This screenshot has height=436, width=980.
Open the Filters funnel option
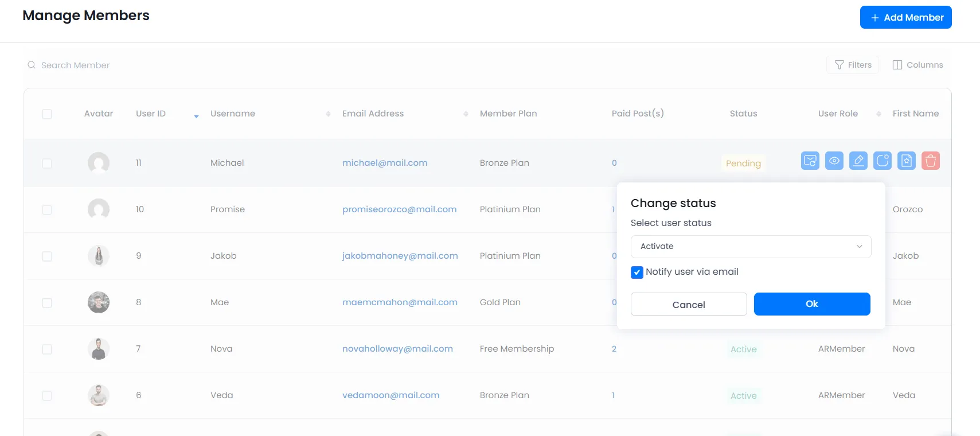[x=853, y=65]
